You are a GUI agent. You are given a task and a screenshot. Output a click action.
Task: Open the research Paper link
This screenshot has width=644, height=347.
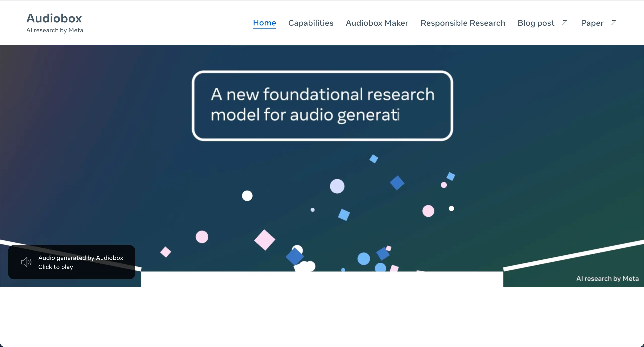[x=592, y=23]
